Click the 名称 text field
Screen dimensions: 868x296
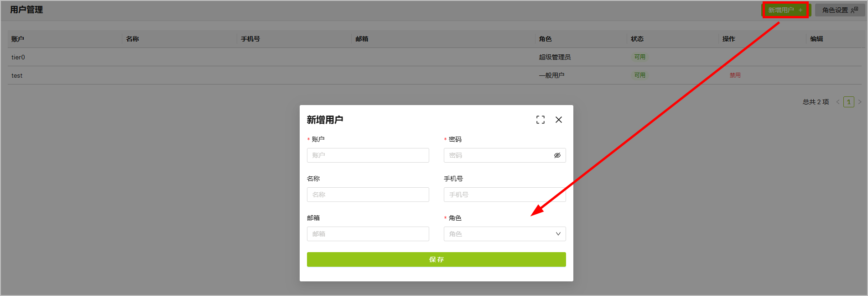(368, 195)
